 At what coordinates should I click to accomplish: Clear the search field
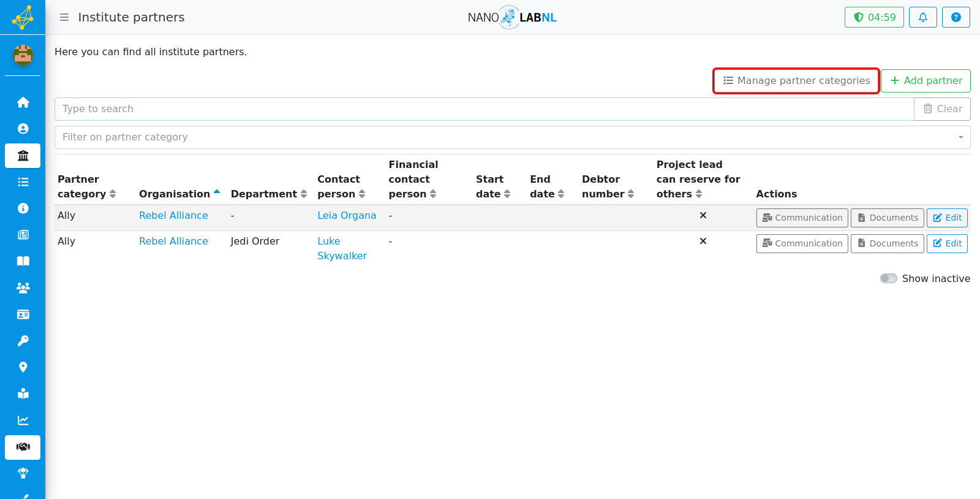pos(942,109)
